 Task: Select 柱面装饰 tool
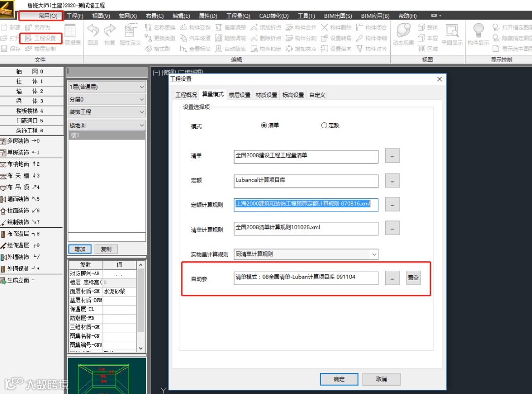coord(20,211)
